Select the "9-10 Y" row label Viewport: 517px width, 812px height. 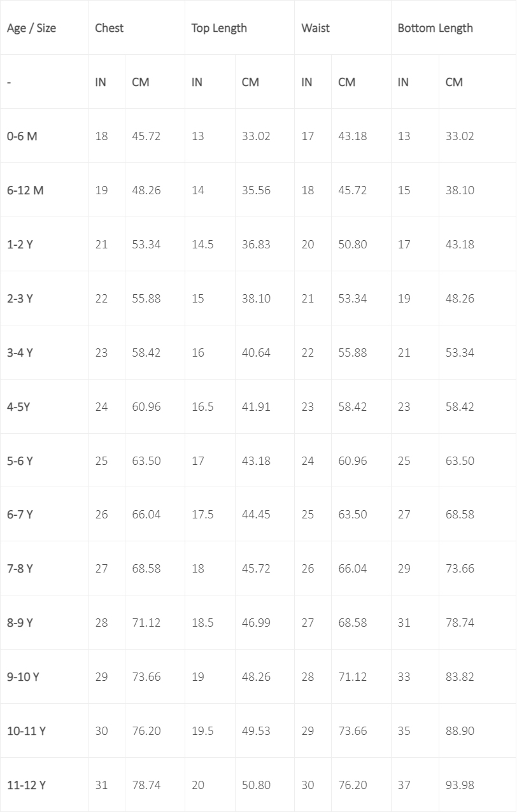23,677
